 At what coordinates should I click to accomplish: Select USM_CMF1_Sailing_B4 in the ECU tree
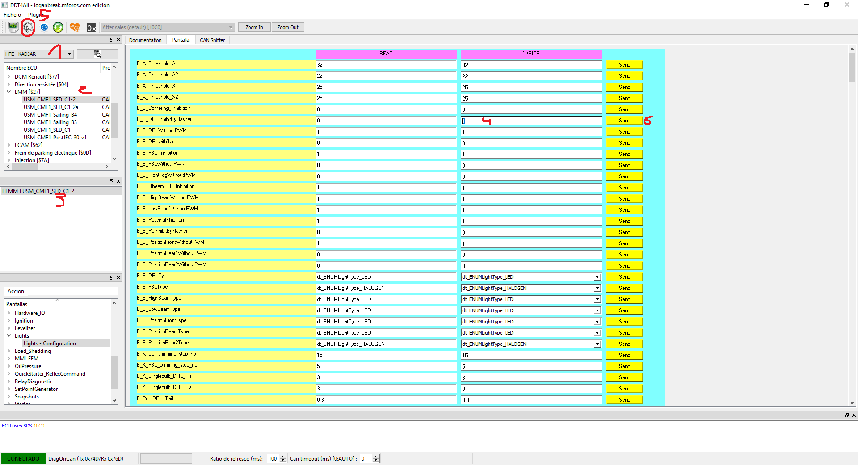[50, 115]
